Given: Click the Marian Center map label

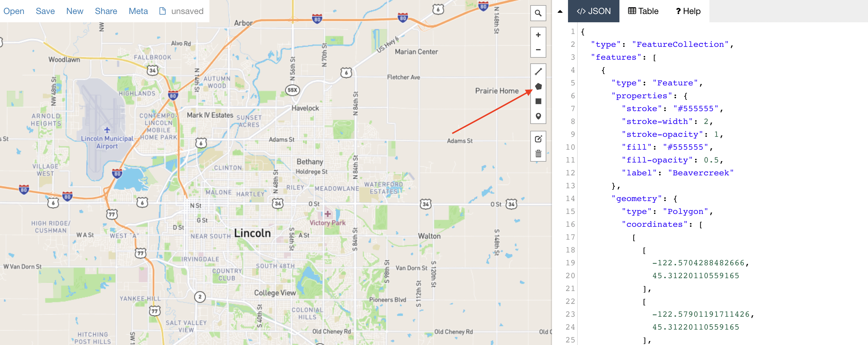Looking at the screenshot, I should [416, 51].
